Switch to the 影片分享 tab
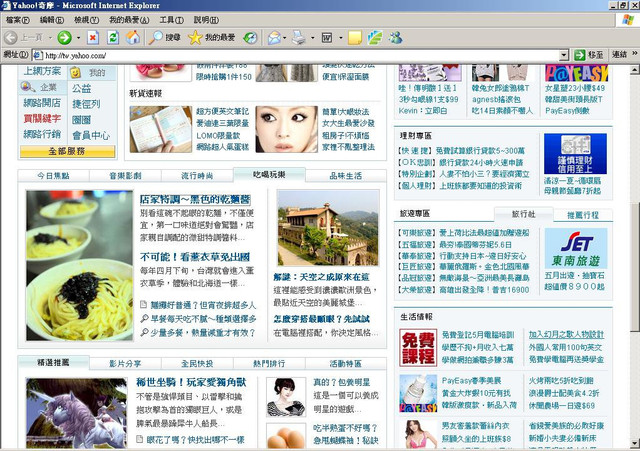The image size is (640, 451). tap(125, 363)
